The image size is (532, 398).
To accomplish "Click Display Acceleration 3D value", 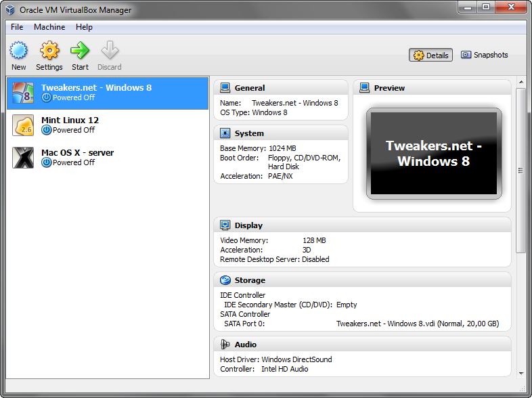I will click(x=307, y=250).
